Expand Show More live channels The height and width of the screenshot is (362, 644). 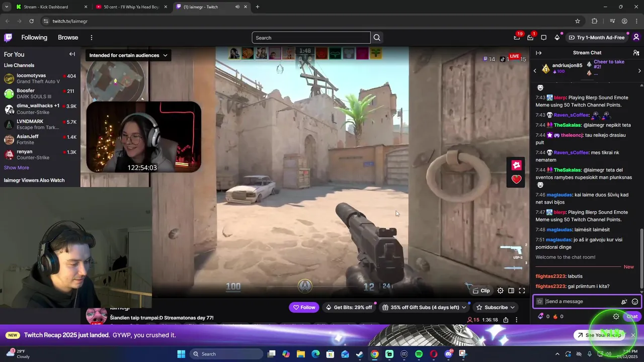(x=17, y=167)
